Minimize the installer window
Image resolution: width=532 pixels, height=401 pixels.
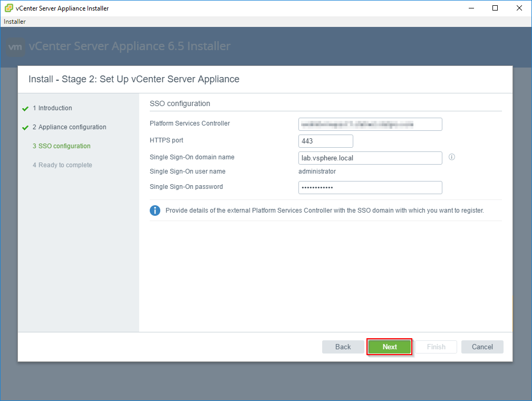(x=470, y=8)
